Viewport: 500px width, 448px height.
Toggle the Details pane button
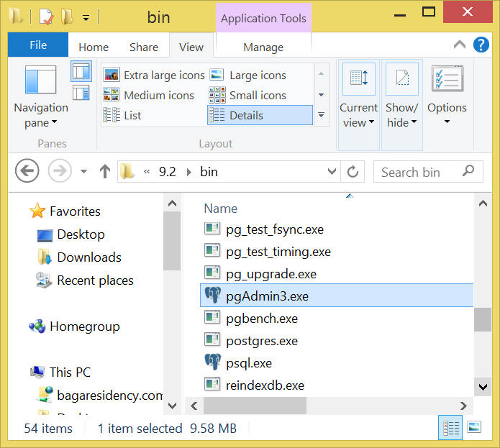coord(81,93)
